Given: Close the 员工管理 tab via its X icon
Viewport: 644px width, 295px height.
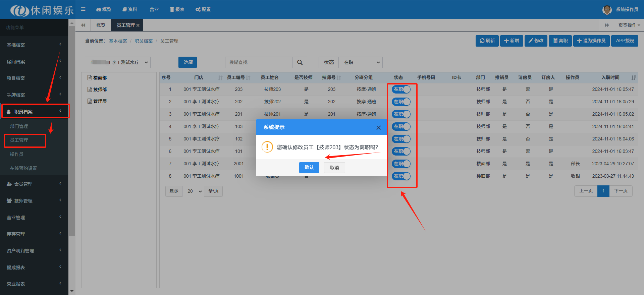Looking at the screenshot, I should [x=138, y=25].
